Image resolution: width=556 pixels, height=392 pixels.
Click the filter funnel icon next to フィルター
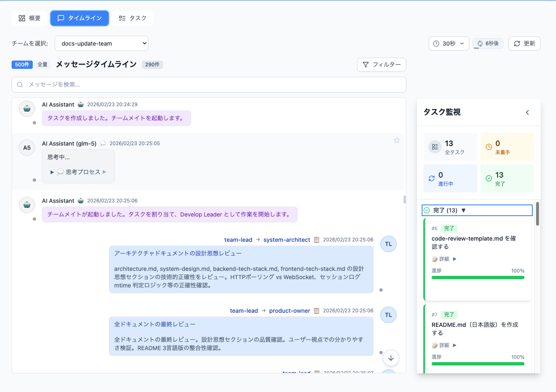coord(365,65)
